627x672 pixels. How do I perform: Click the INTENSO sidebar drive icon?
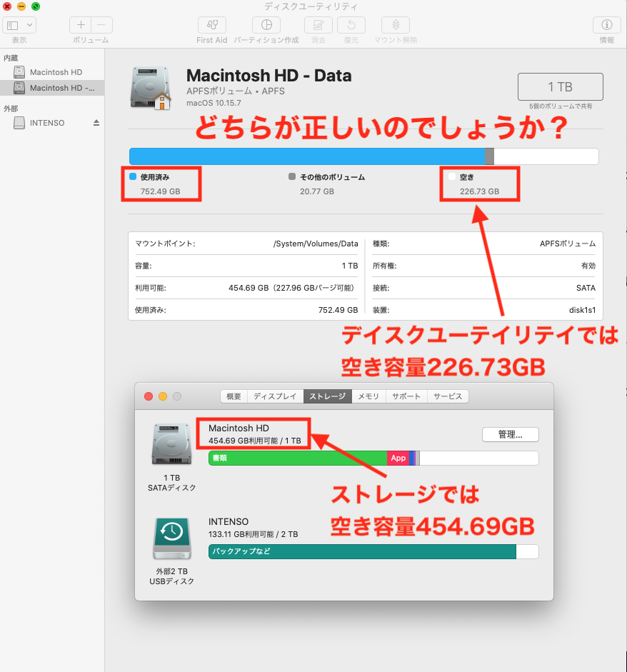coord(19,123)
